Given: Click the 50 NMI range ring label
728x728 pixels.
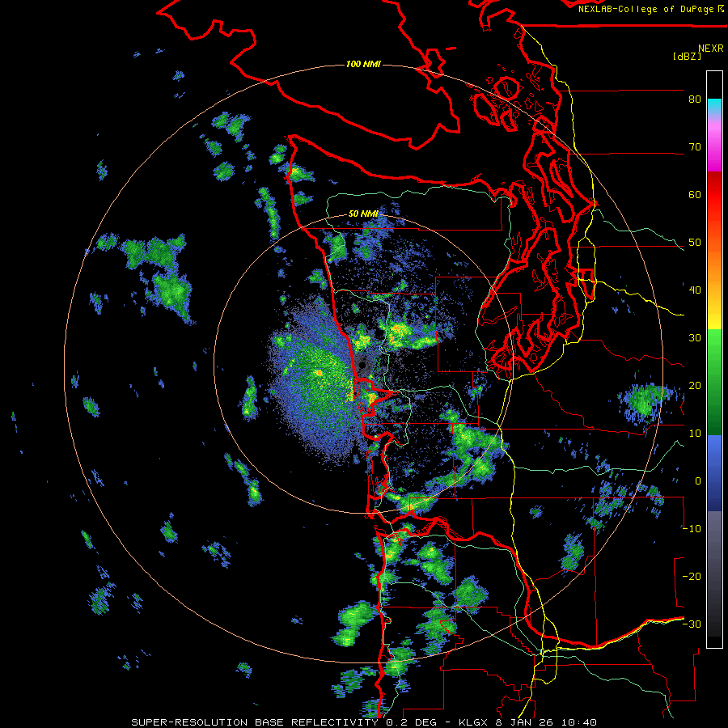Looking at the screenshot, I should click(363, 214).
